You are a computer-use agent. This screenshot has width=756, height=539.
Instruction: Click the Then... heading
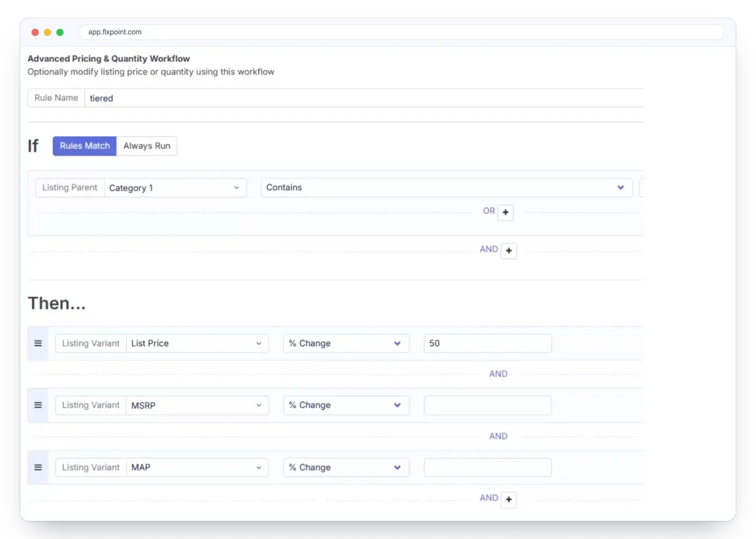[57, 303]
